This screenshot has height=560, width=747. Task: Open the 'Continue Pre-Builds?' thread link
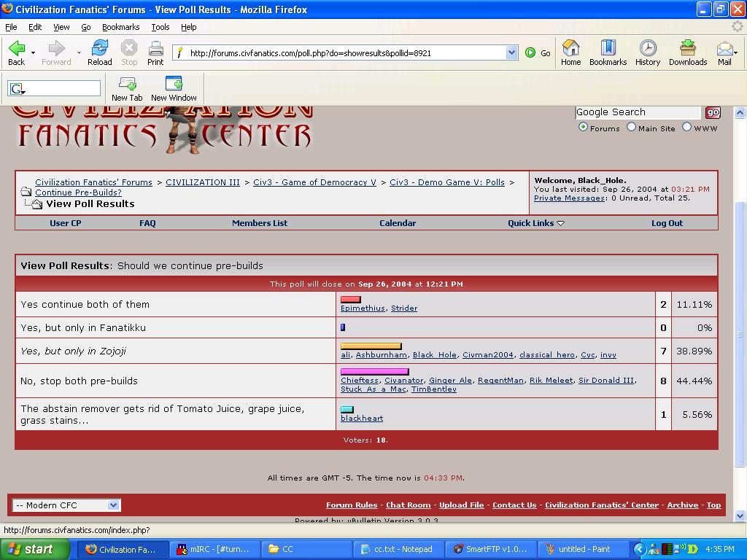(78, 192)
